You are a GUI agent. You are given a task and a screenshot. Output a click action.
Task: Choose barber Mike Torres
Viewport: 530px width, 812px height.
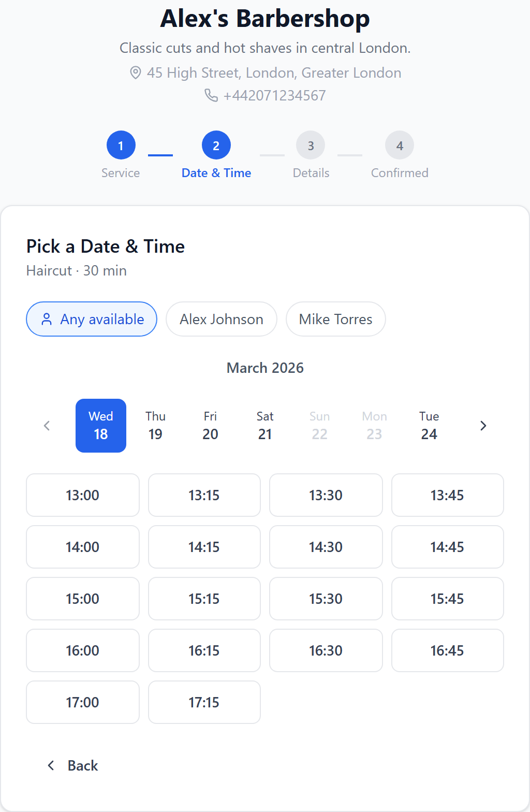pyautogui.click(x=335, y=319)
